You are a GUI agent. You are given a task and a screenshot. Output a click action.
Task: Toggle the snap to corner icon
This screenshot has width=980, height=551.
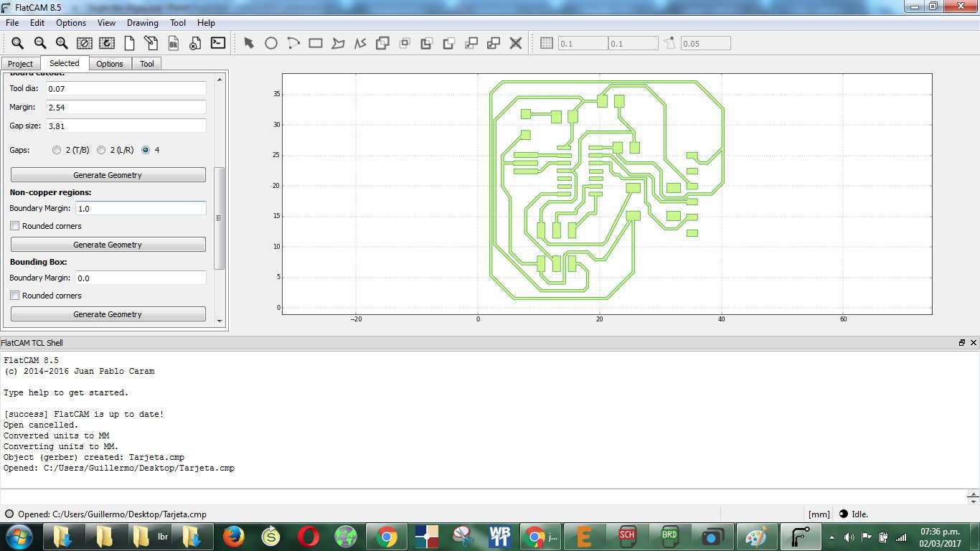[669, 43]
